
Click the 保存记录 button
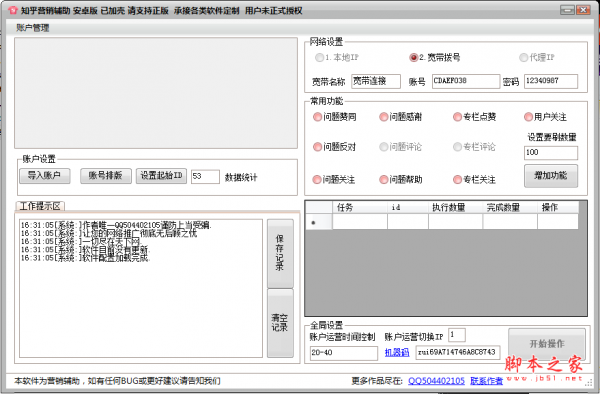(x=280, y=253)
